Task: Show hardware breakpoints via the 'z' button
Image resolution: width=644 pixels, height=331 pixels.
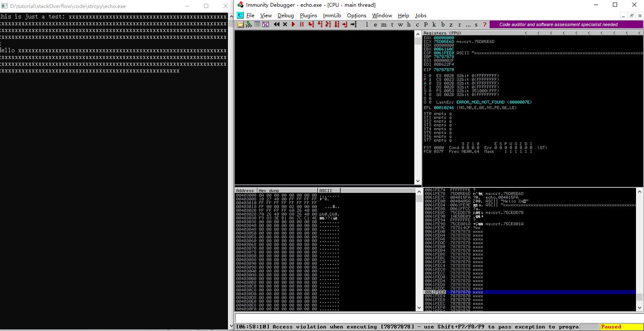Action: (451, 24)
